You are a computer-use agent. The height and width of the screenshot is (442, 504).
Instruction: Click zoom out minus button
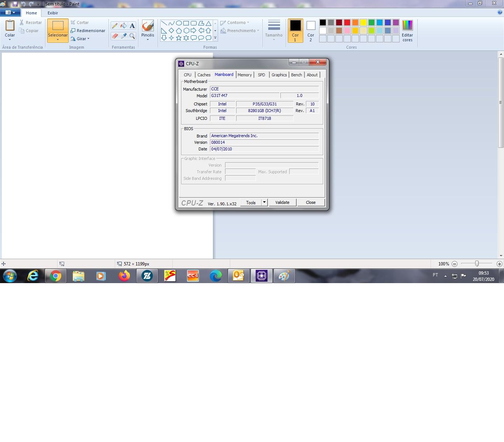click(x=455, y=264)
